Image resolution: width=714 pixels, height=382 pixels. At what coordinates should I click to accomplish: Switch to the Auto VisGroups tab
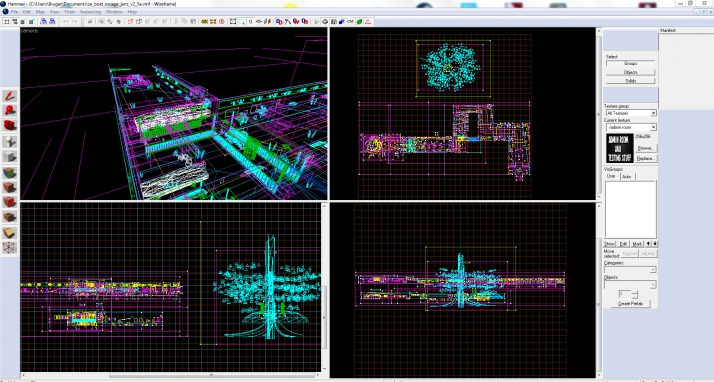(627, 176)
